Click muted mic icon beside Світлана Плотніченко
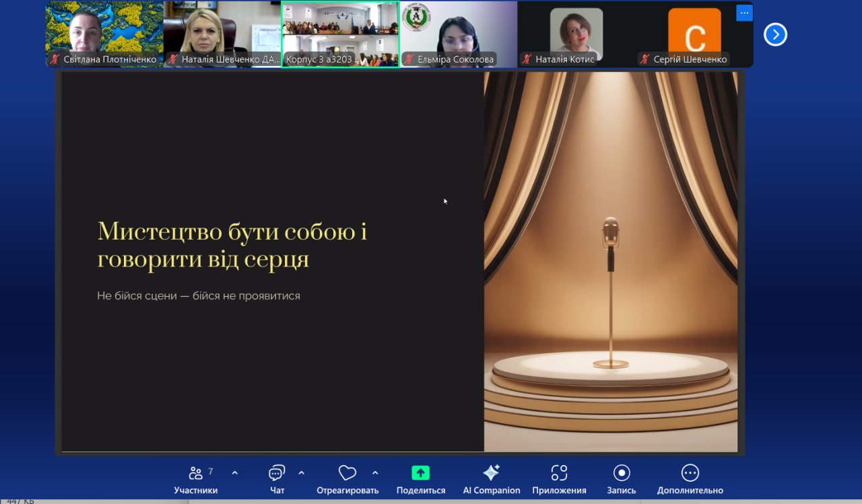Viewport: 862px width, 504px height. tap(55, 59)
